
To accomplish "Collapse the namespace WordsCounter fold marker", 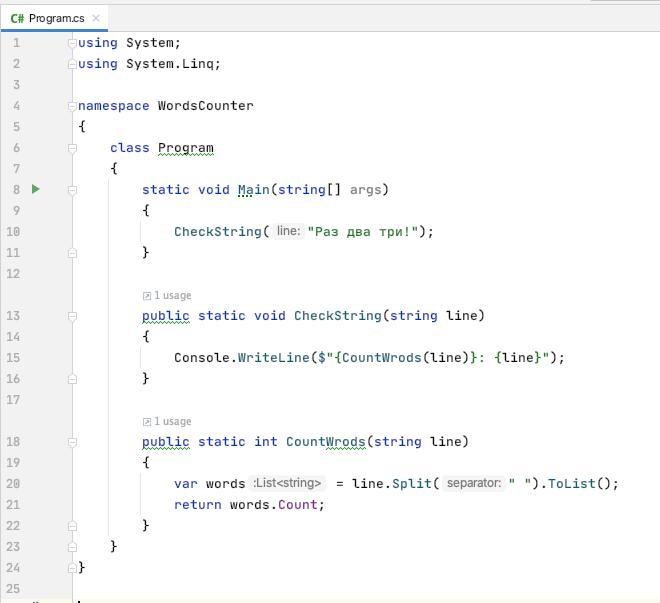I will click(x=72, y=106).
